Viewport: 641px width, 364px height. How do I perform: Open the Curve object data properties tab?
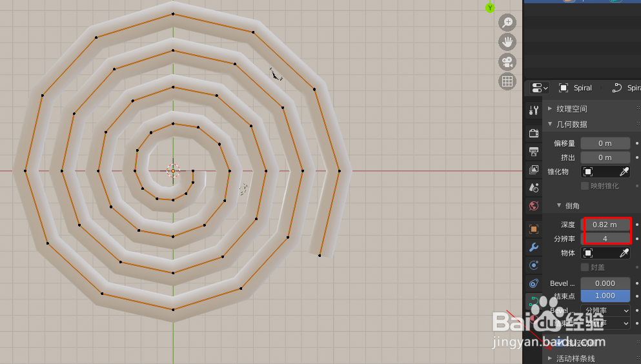point(533,301)
